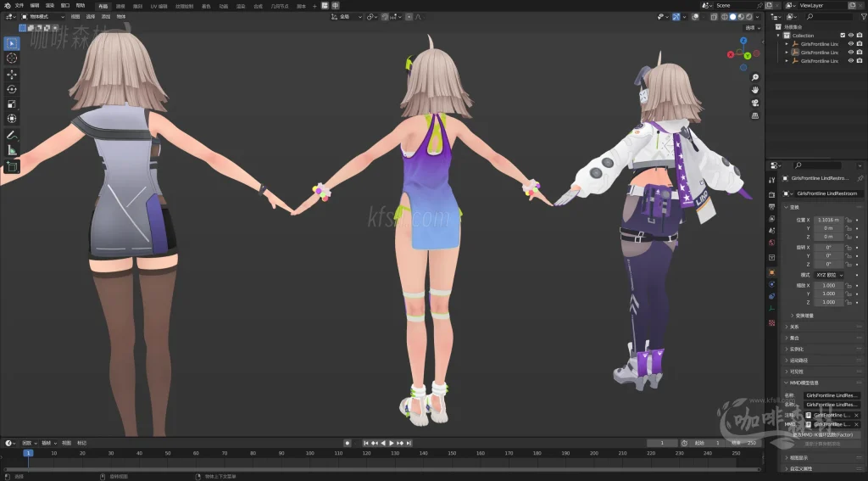The height and width of the screenshot is (481, 868).
Task: Toggle proportional editing in viewport header
Action: pos(409,17)
